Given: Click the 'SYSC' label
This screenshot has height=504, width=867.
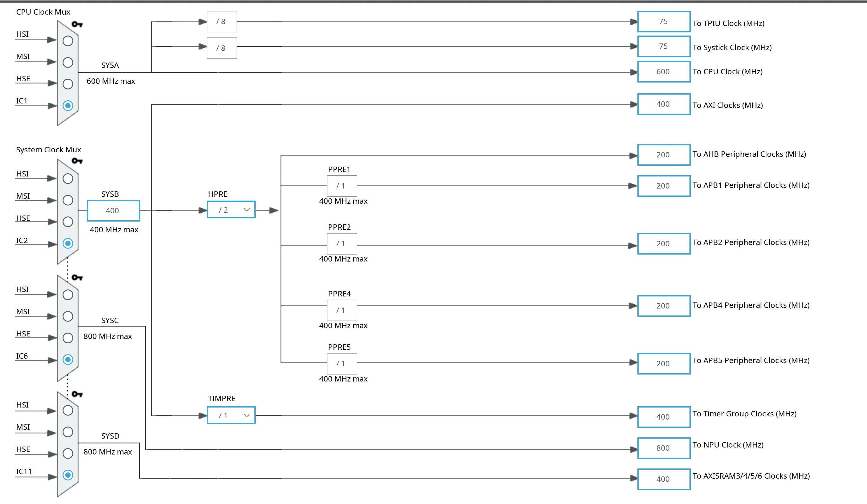Looking at the screenshot, I should click(x=110, y=321).
